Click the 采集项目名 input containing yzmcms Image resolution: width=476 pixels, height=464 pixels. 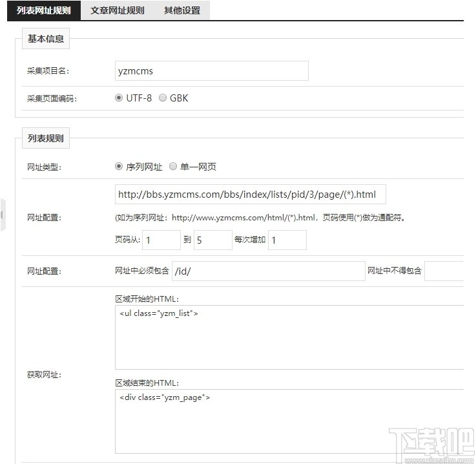212,70
